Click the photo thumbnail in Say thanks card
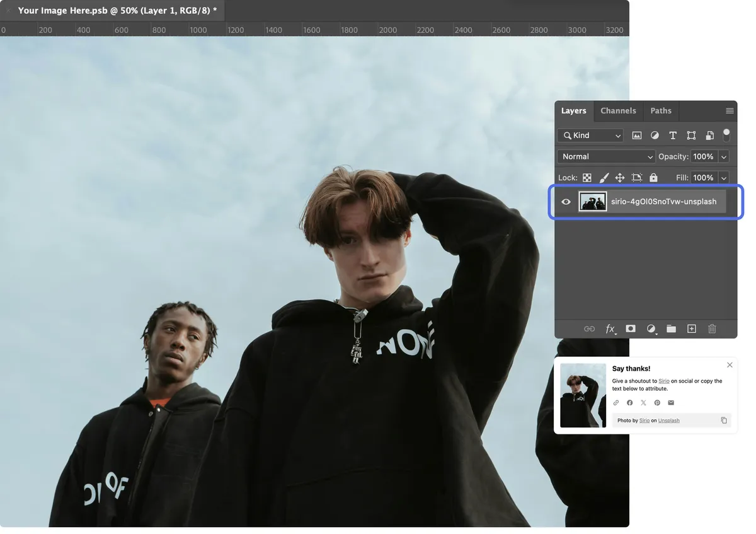 [583, 396]
